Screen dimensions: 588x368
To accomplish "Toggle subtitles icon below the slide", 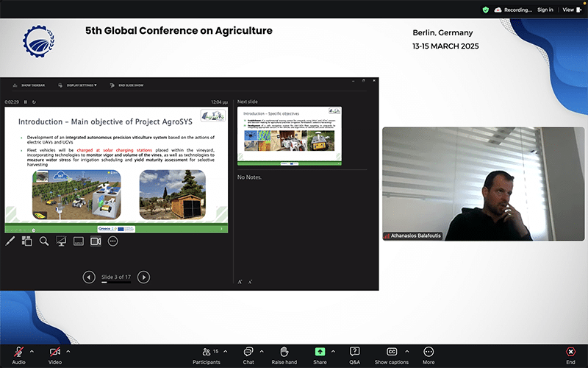I will pos(79,241).
